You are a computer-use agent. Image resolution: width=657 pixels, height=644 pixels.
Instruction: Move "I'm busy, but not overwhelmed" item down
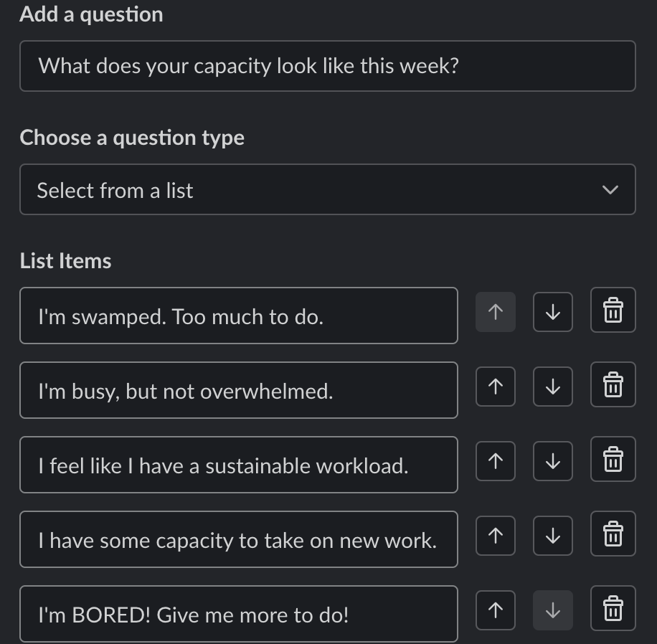coord(552,387)
